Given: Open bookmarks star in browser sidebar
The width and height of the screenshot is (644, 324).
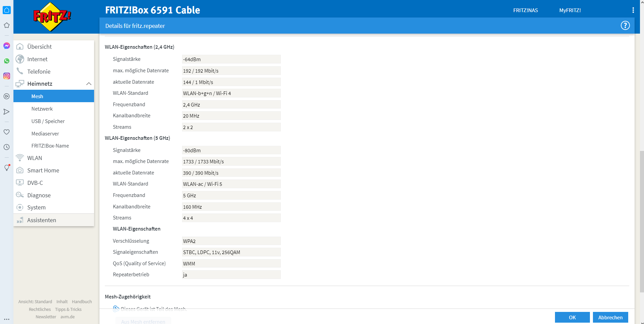Looking at the screenshot, I should pos(7,25).
